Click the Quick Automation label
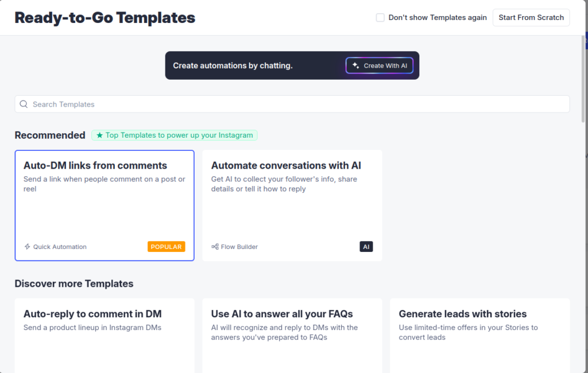 coord(60,247)
